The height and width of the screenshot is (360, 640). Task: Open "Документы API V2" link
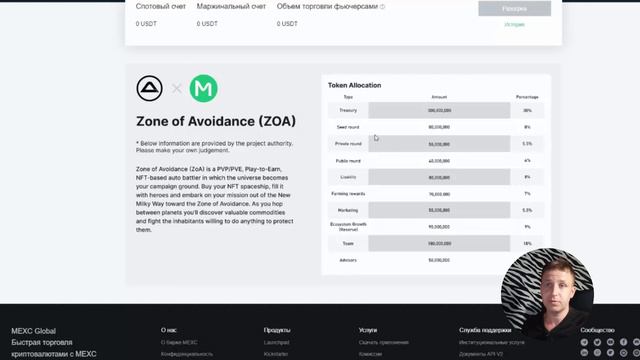[481, 354]
